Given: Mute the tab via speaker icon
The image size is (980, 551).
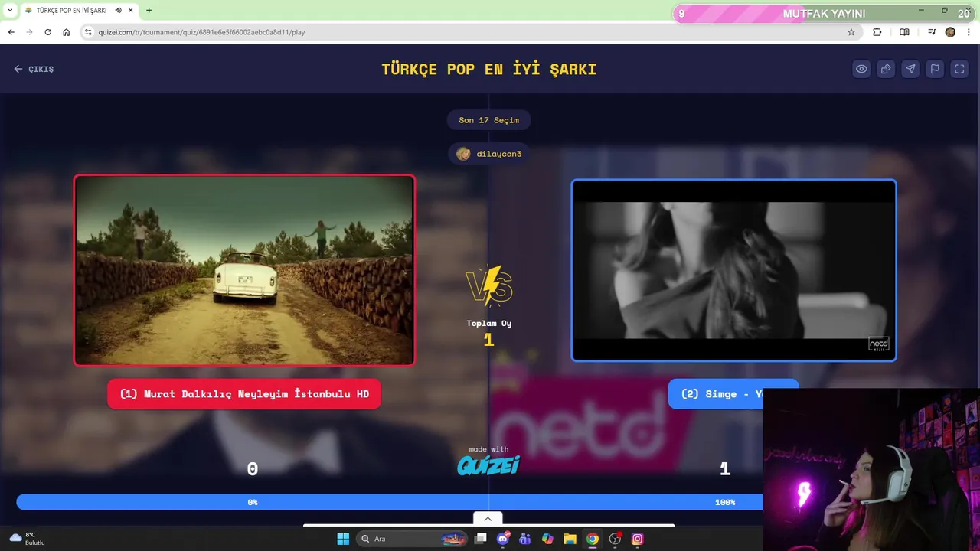Looking at the screenshot, I should [x=118, y=11].
